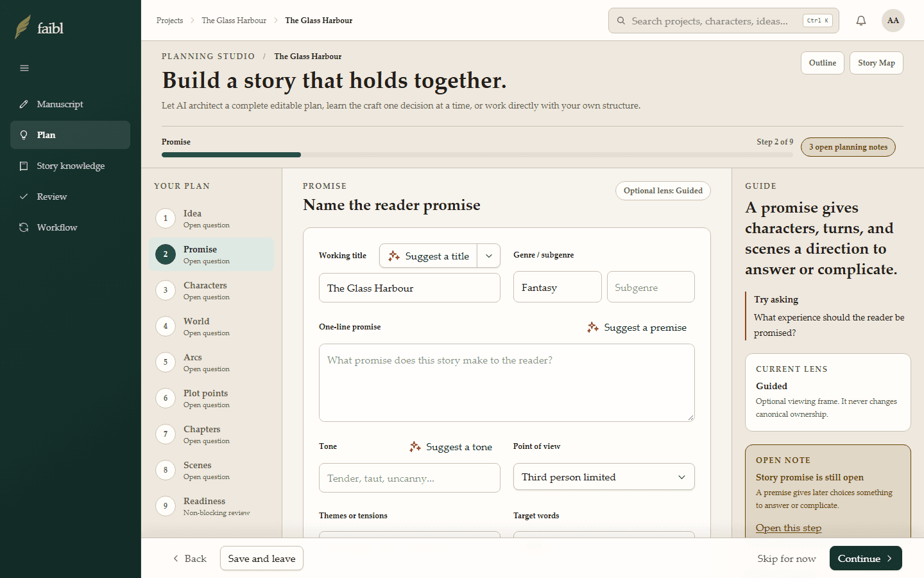Focus the Subgenre field
This screenshot has height=578, width=924.
point(651,287)
